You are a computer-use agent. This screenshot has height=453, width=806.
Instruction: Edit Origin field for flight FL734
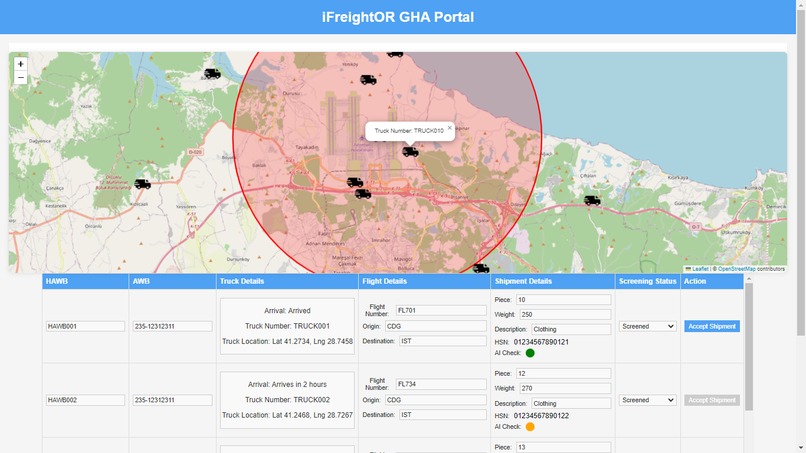coord(435,400)
